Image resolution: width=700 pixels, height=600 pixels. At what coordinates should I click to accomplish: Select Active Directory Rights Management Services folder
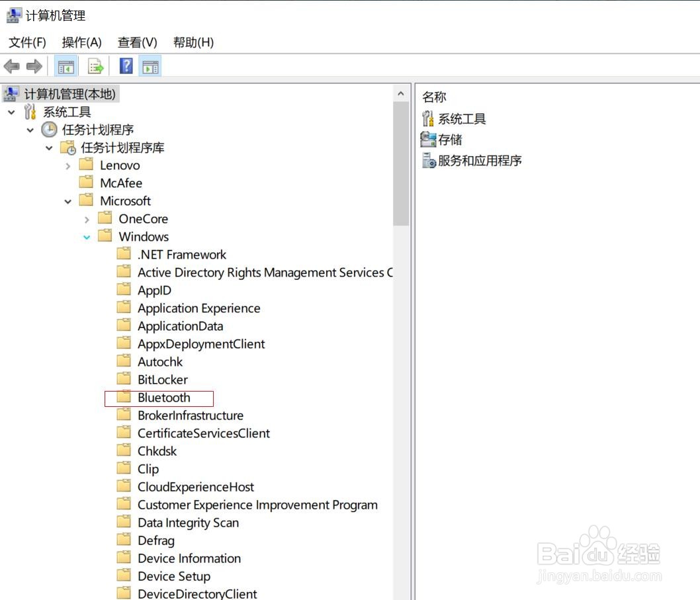pyautogui.click(x=265, y=273)
